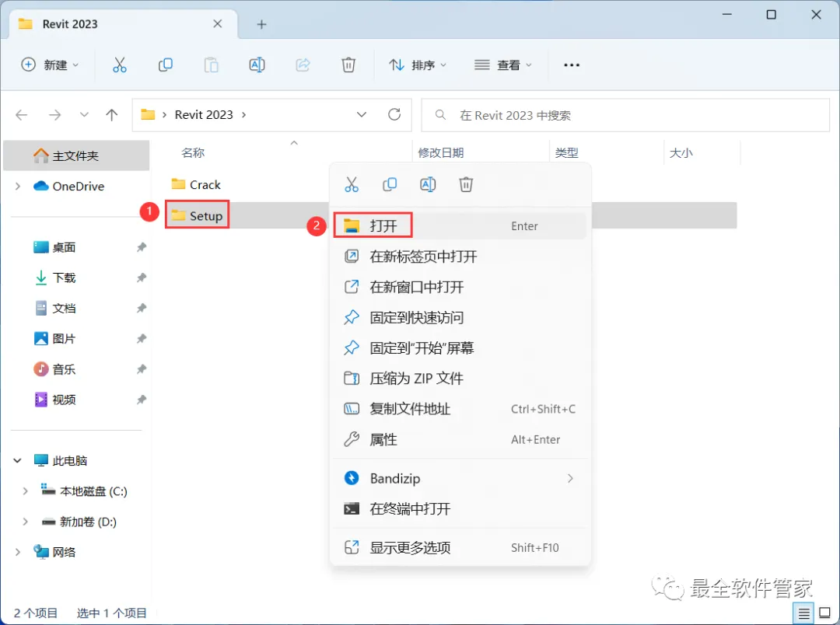This screenshot has width=840, height=625.
Task: Open 文档 in quick access
Action: [54, 309]
